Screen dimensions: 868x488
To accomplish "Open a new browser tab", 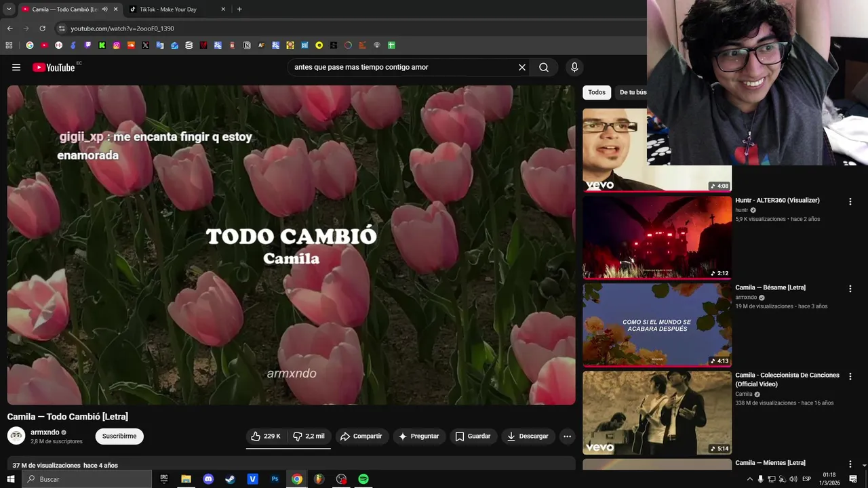I will pyautogui.click(x=239, y=9).
